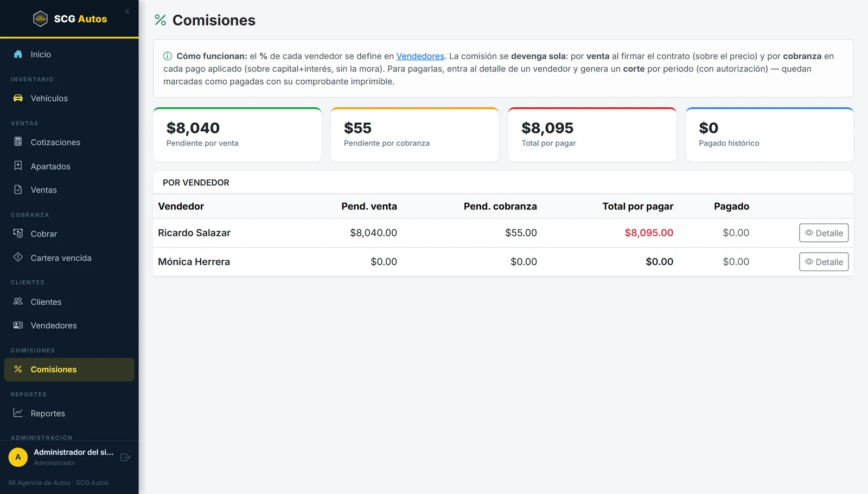The height and width of the screenshot is (494, 868).
Task: Click the Reportes chart icon
Action: [18, 413]
